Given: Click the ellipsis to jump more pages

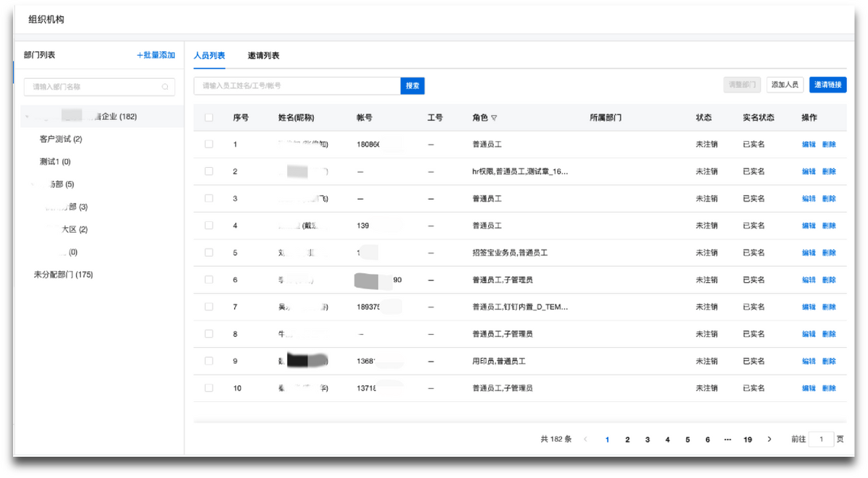Looking at the screenshot, I should coord(727,440).
